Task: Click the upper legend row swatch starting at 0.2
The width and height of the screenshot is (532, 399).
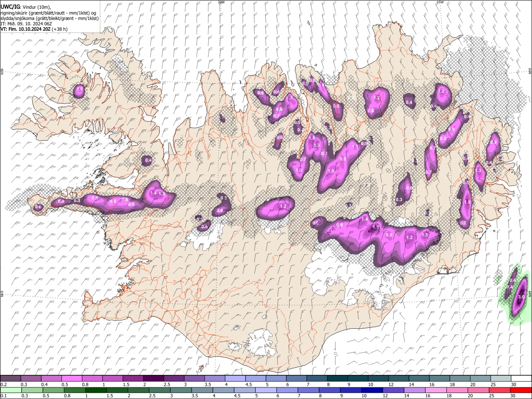Action: 11,379
